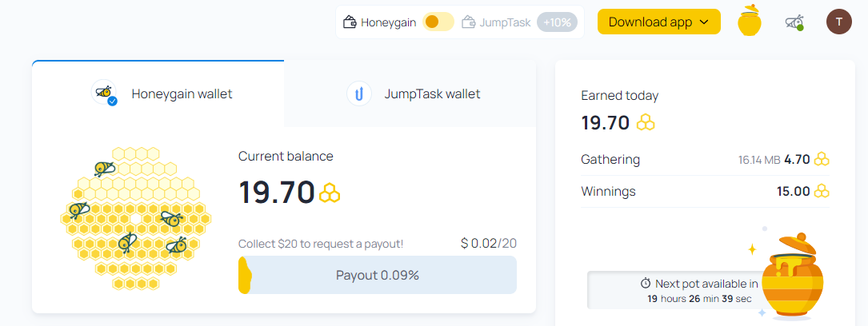Click the Honeygain wallet icon in header toggle
The height and width of the screenshot is (326, 868).
tap(350, 22)
